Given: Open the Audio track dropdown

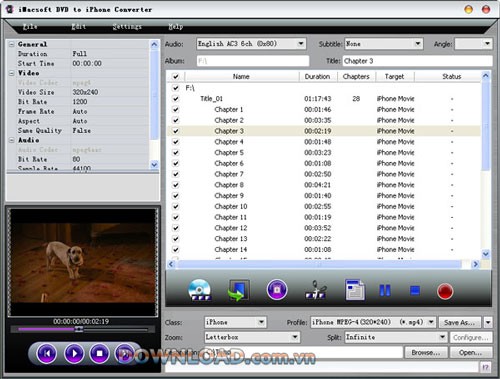Looking at the screenshot, I should click(x=301, y=44).
